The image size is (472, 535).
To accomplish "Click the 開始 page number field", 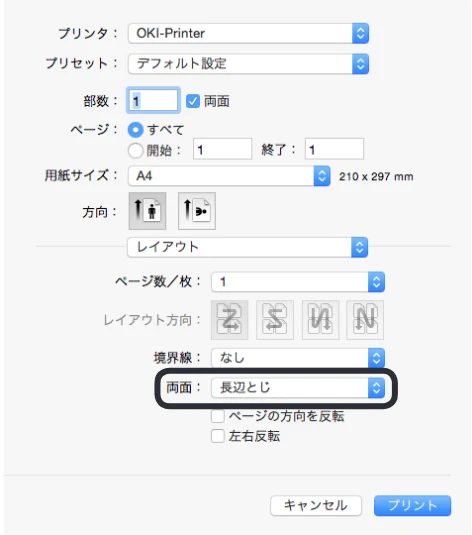I will (223, 149).
